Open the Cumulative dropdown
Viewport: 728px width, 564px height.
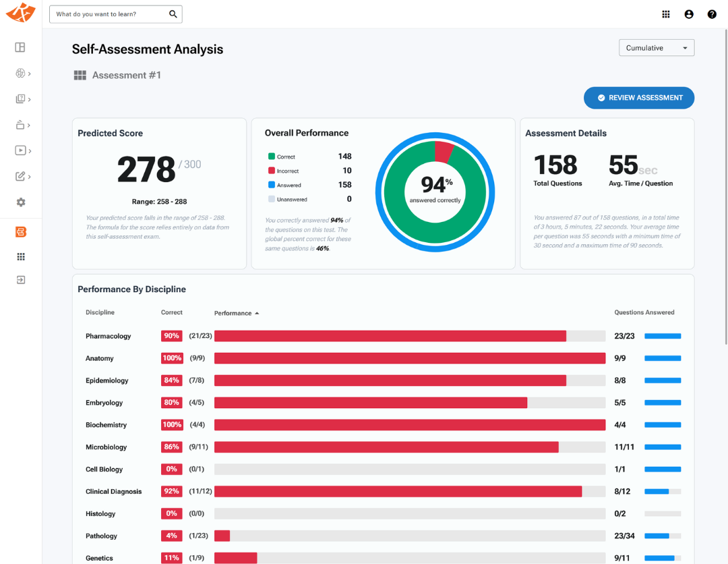[x=657, y=48]
